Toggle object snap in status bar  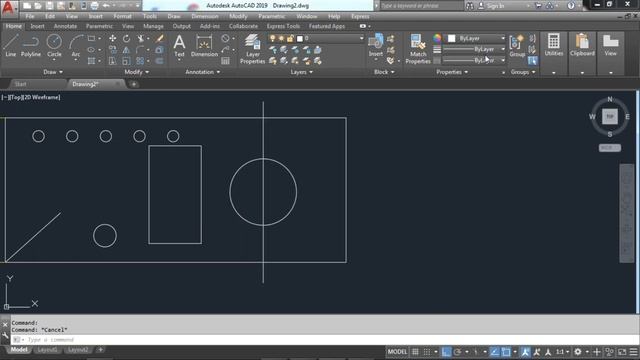tap(506, 352)
